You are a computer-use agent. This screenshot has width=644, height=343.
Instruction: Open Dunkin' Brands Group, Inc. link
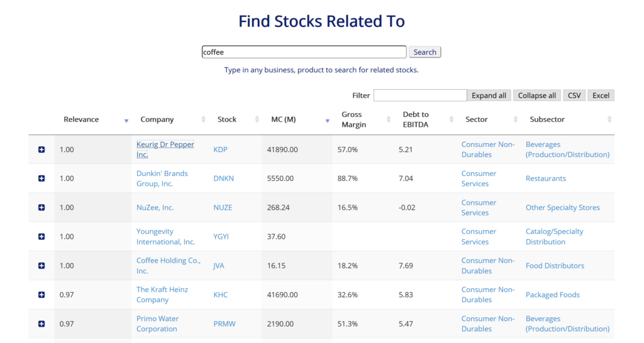coord(162,178)
